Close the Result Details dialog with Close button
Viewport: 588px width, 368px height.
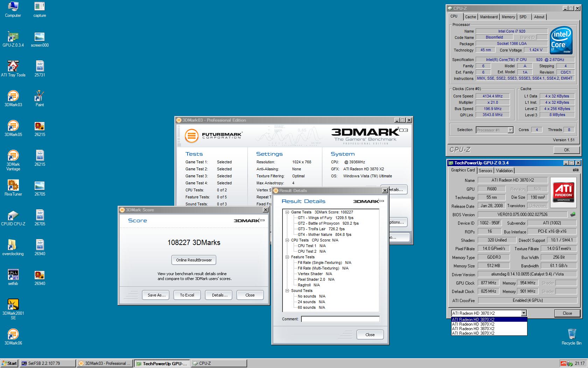tap(370, 335)
